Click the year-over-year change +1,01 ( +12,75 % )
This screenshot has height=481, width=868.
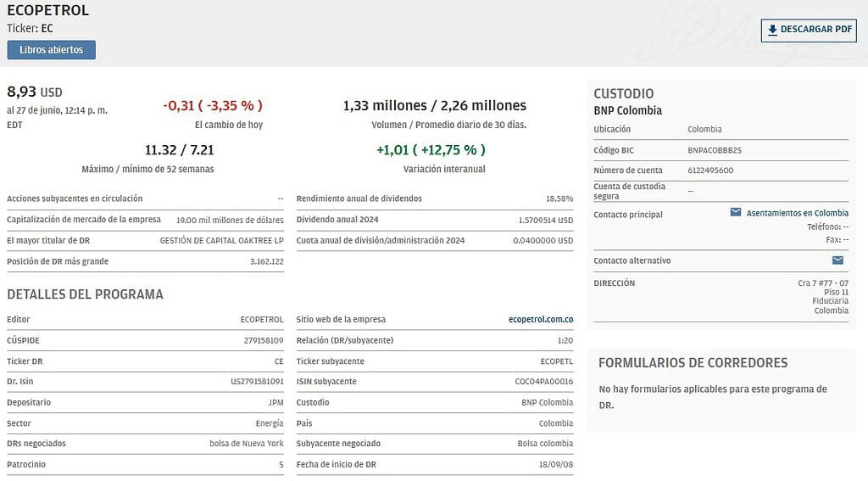click(x=431, y=149)
